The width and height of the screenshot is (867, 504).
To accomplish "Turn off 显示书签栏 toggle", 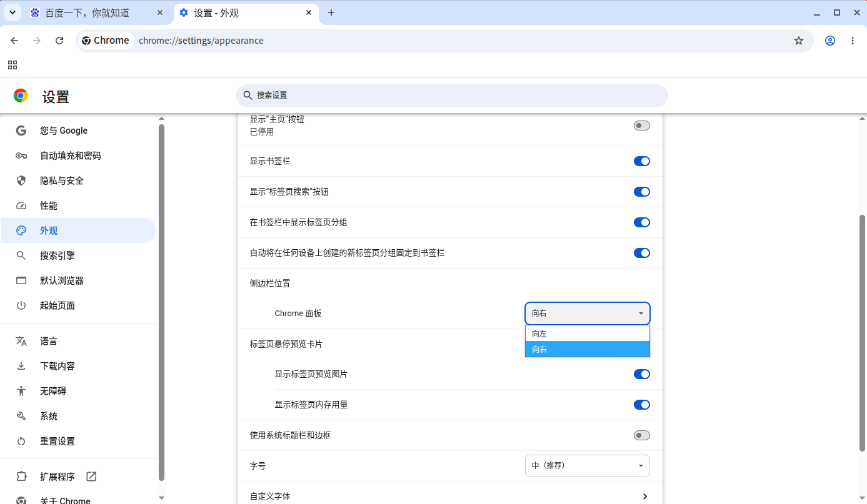I will pyautogui.click(x=642, y=161).
